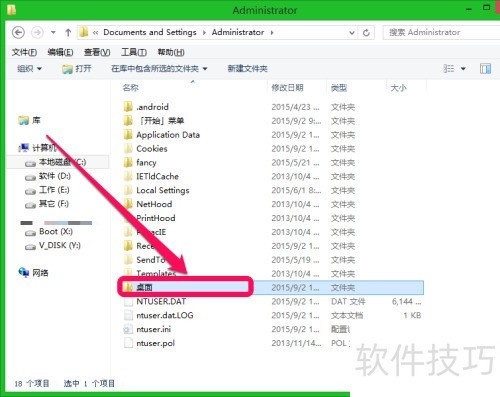Viewport: 500px width, 397px height.
Task: Open the 工具(T) menu
Action: point(134,52)
